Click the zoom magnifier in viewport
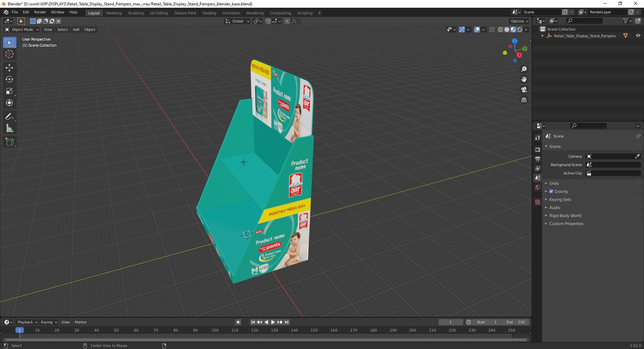Viewport: 644px width, 349px height. [524, 69]
